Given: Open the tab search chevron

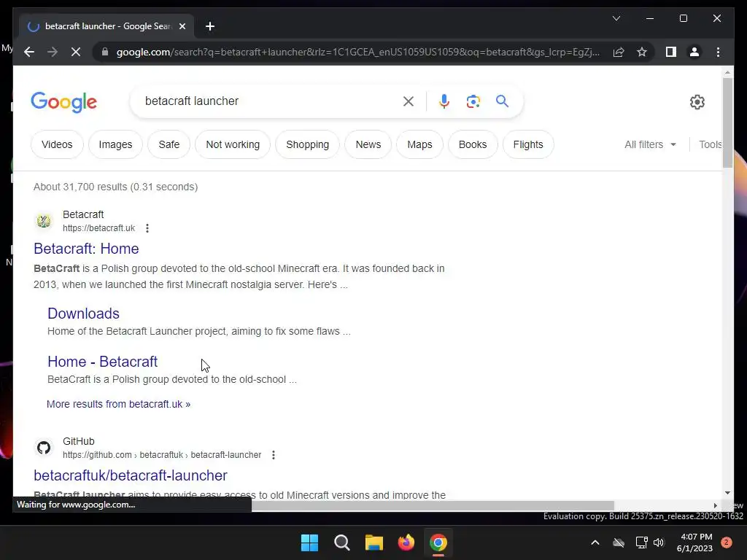Looking at the screenshot, I should pos(616,18).
